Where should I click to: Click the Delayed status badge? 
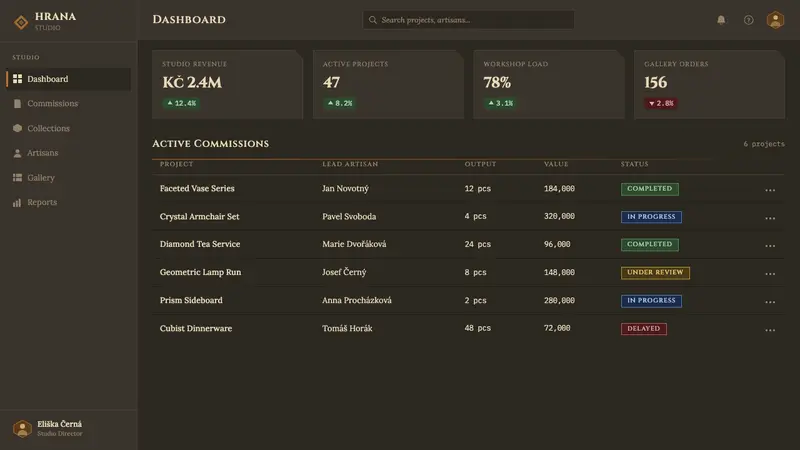(x=643, y=329)
